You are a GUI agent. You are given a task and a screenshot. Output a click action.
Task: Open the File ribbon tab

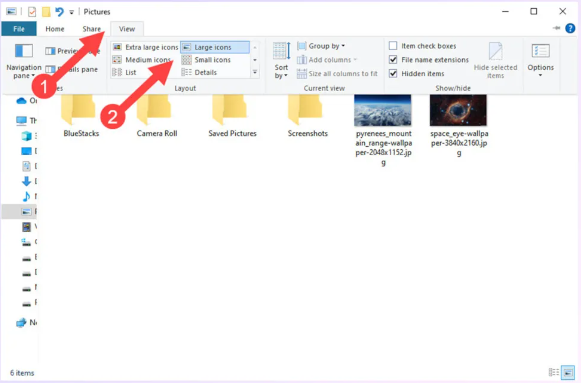coord(19,29)
